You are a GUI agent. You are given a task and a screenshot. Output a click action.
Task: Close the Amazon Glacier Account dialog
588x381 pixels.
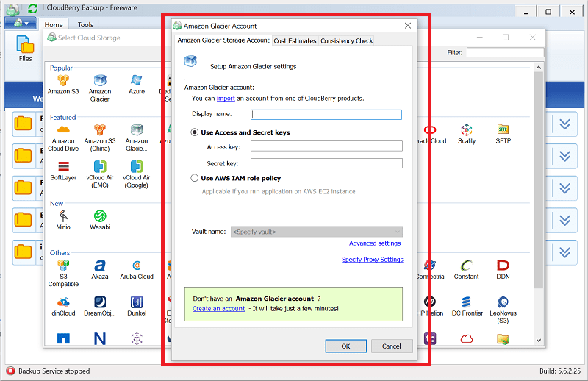(x=408, y=26)
